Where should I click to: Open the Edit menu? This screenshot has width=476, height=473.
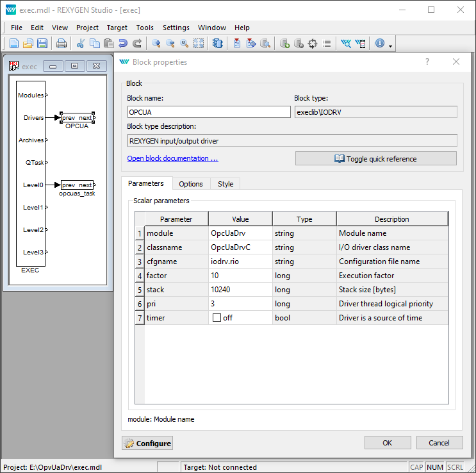(x=37, y=28)
